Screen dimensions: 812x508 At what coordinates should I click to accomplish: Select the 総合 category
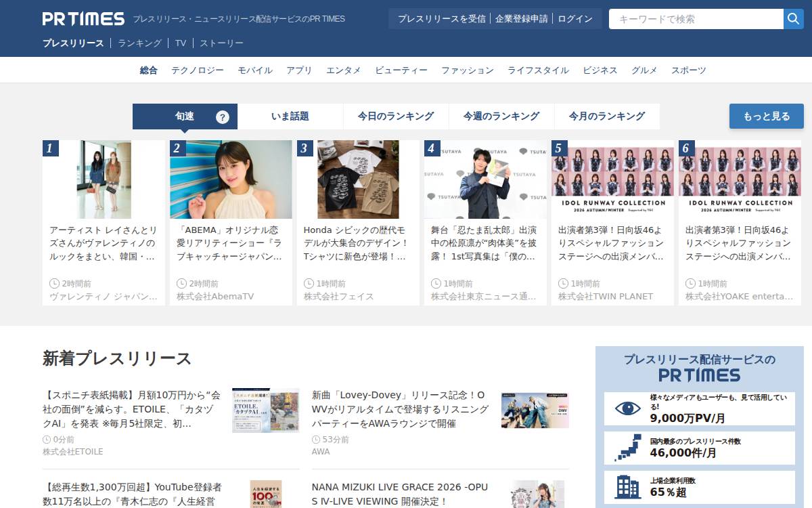pyautogui.click(x=149, y=70)
